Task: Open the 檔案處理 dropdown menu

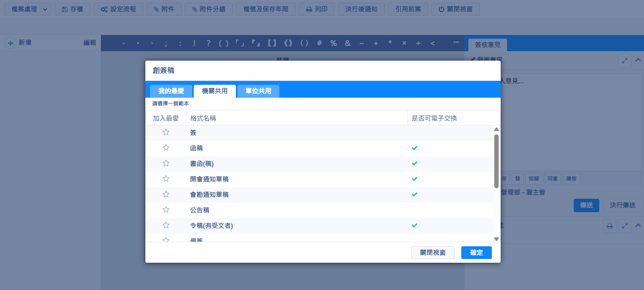Action: point(28,9)
